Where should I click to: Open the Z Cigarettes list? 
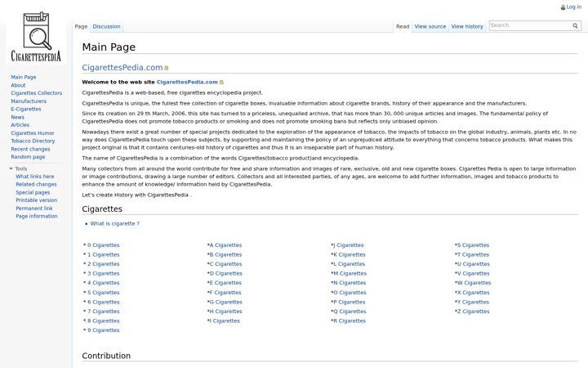point(473,312)
